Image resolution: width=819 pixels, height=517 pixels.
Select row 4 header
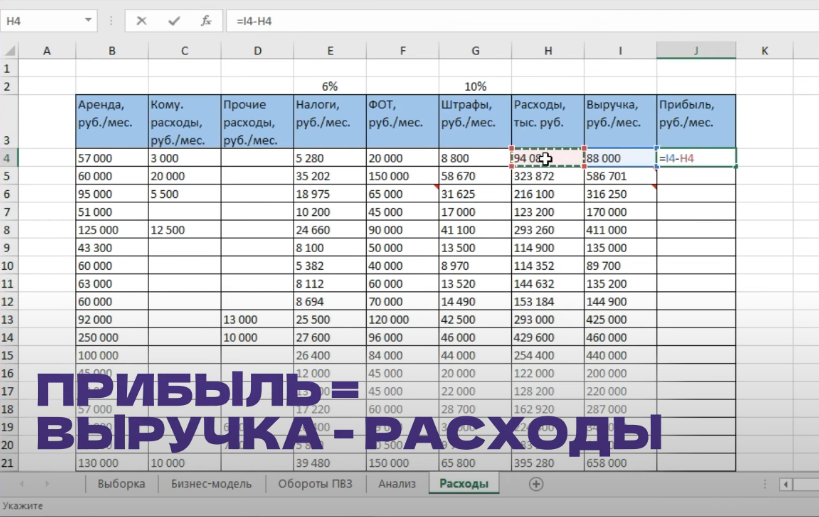[7, 158]
